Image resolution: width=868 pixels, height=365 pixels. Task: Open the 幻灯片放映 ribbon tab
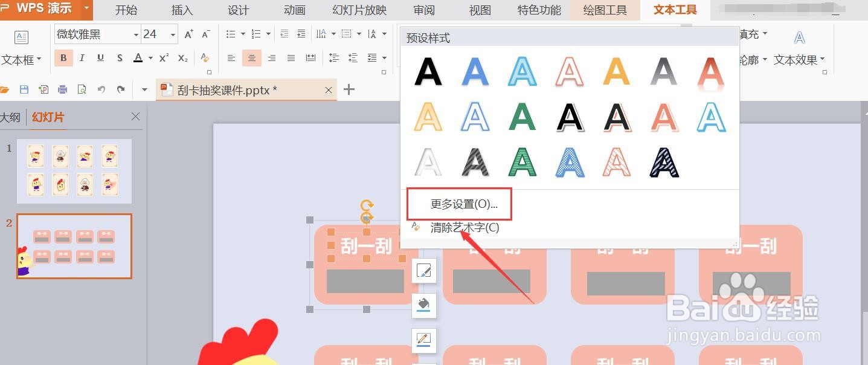point(358,10)
